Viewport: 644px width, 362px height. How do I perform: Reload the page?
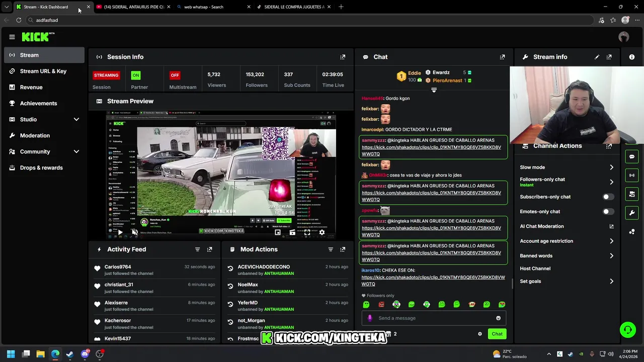(19, 20)
